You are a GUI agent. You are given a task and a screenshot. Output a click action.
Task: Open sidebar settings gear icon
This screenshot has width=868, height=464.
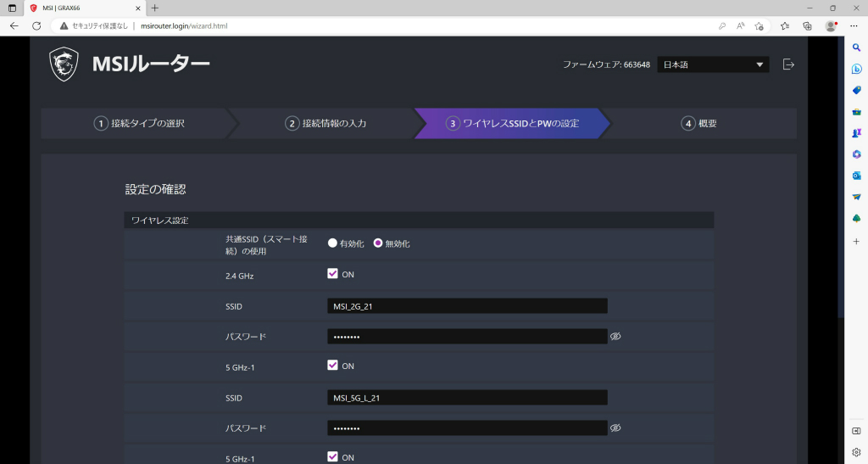pos(856,452)
